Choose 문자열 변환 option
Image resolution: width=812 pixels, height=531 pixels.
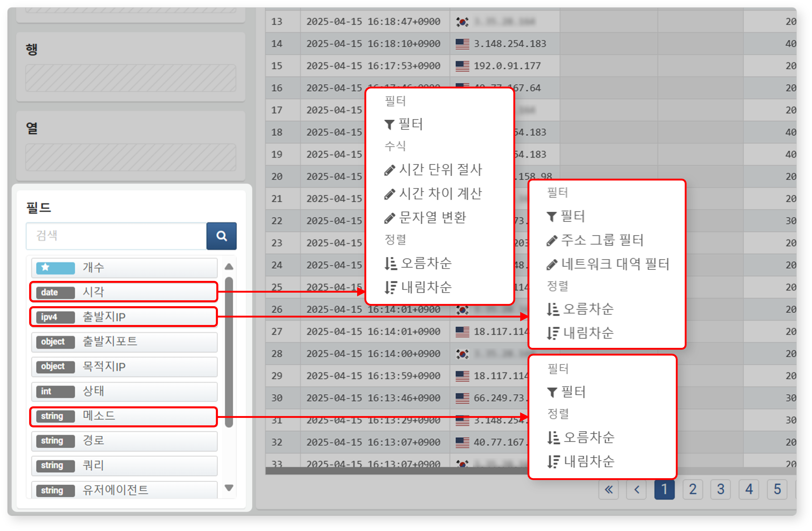425,217
